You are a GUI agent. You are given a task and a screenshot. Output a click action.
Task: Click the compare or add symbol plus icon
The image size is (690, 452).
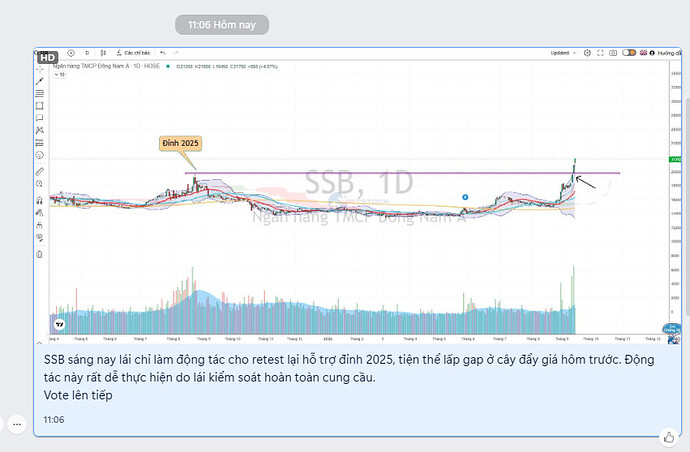tap(71, 53)
